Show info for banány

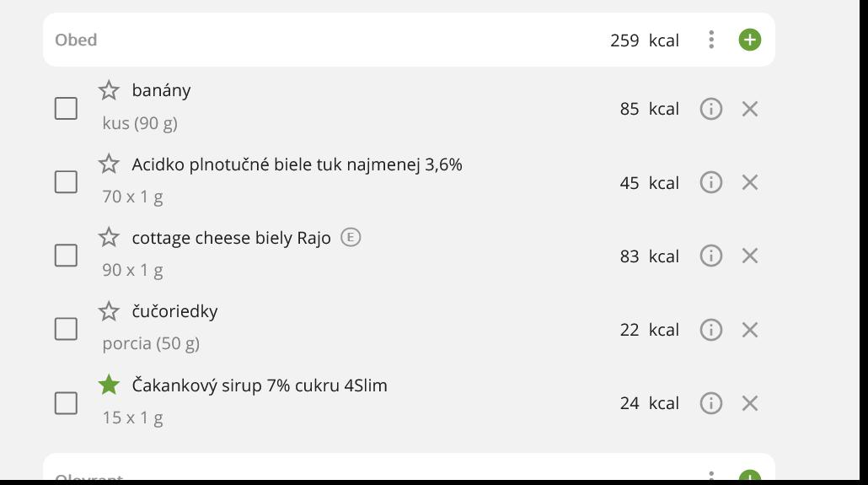click(711, 109)
